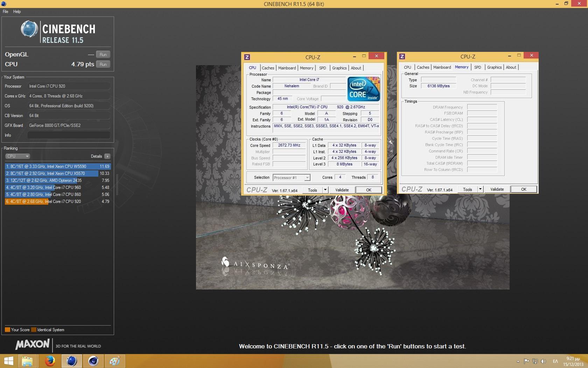
Task: Select the Core i7 920 ranking row
Action: coord(58,202)
